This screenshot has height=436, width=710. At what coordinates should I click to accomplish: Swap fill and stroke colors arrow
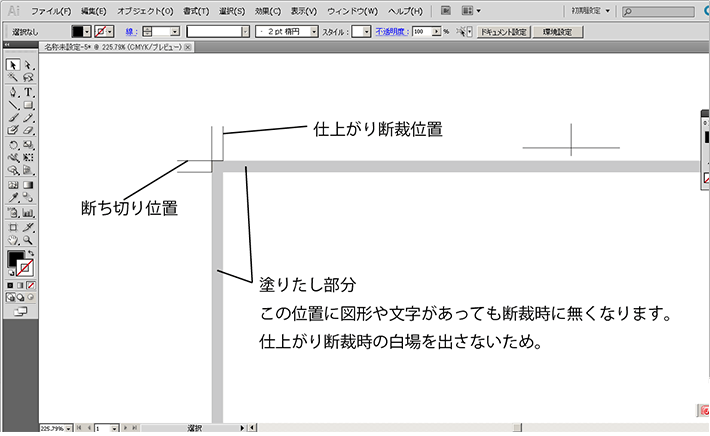coord(31,253)
